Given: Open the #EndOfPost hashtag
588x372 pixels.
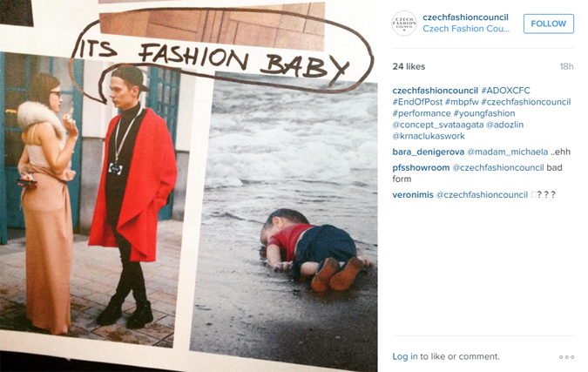Looking at the screenshot, I should (417, 102).
